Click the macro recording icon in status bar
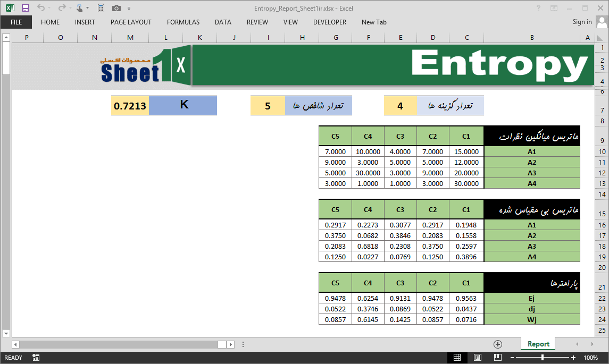This screenshot has width=609, height=364. [x=36, y=358]
